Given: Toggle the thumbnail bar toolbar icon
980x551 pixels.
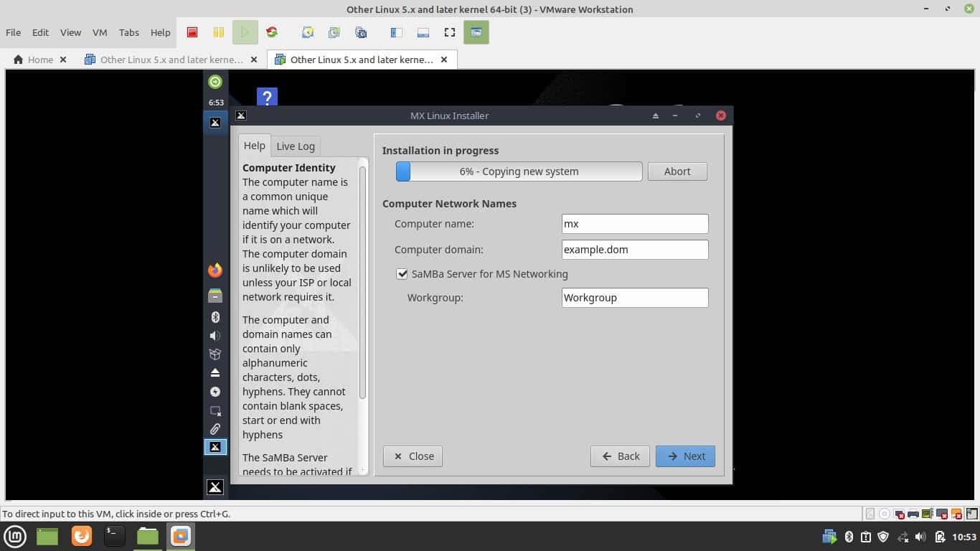Looking at the screenshot, I should [423, 32].
